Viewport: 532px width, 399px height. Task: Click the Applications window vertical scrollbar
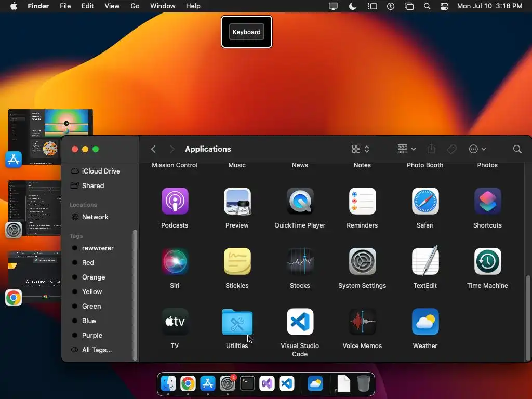coord(528,317)
